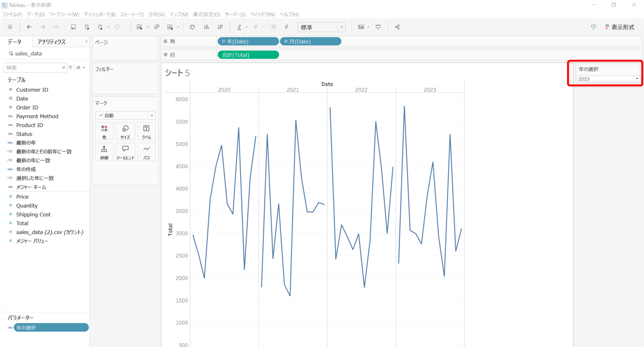Image resolution: width=644 pixels, height=347 pixels.
Task: Expand the 月(Date) pill
Action: tap(286, 41)
